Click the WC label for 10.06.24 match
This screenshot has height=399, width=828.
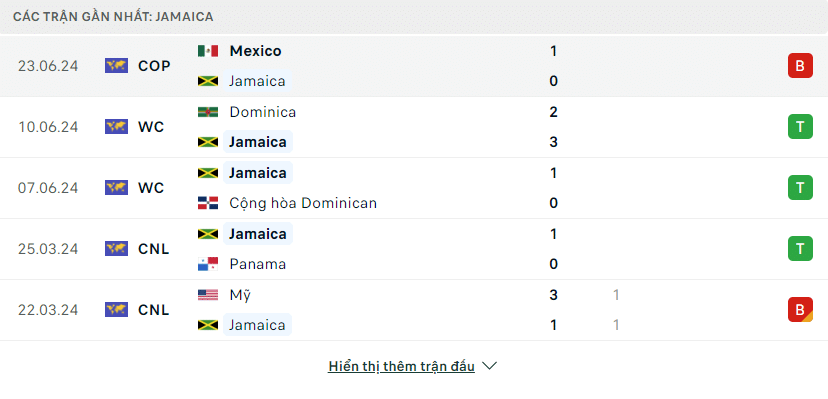tap(152, 127)
